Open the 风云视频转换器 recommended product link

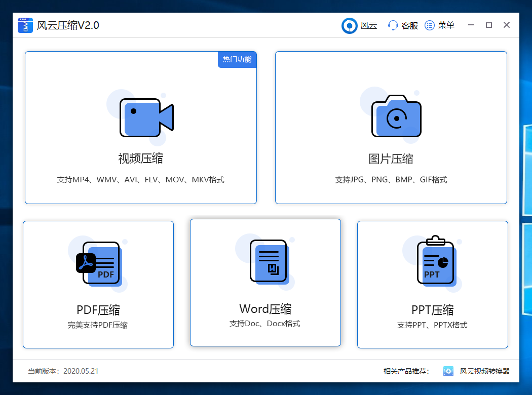485,371
